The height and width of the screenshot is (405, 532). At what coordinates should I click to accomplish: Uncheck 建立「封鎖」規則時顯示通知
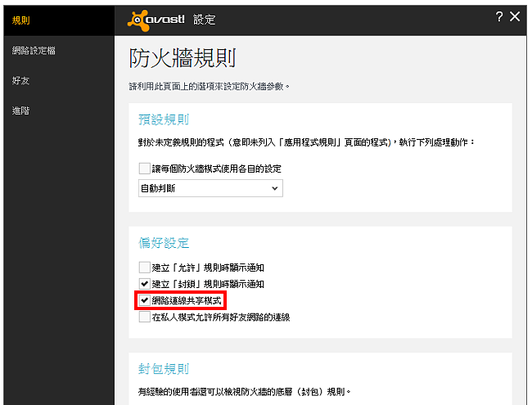[145, 284]
